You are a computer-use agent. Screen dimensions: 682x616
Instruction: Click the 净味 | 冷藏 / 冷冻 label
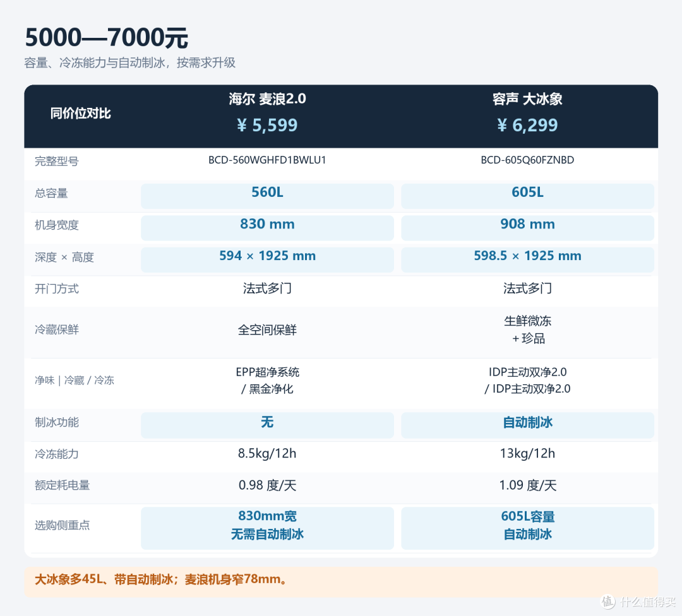75,381
